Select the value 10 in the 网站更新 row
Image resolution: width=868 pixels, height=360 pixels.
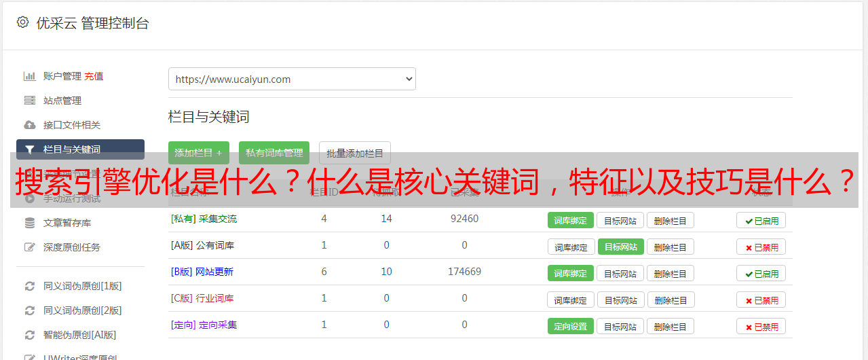(387, 272)
